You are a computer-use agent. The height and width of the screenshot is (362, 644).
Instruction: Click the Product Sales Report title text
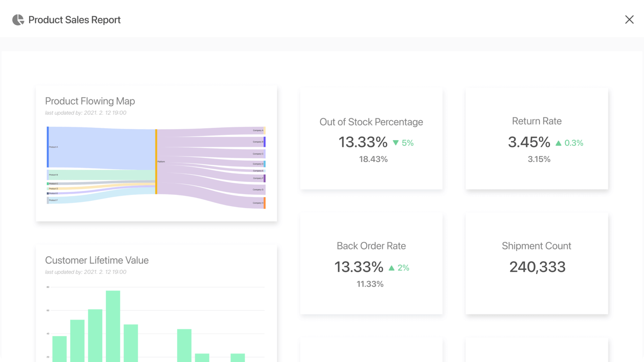pos(74,20)
